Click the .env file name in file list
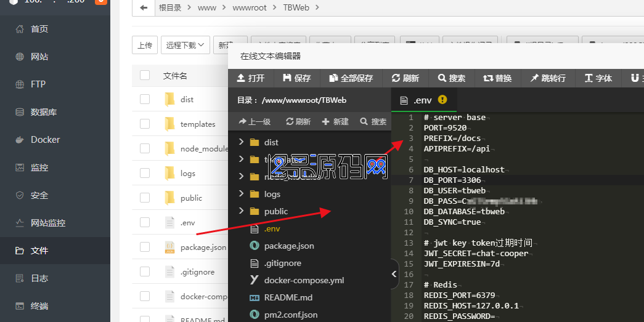Image resolution: width=644 pixels, height=322 pixels. (x=188, y=223)
